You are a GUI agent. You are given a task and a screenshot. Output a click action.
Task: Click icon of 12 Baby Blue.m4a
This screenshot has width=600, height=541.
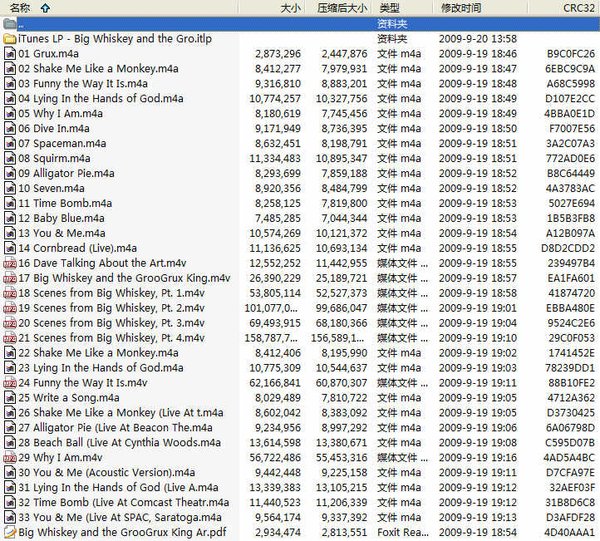pos(10,218)
